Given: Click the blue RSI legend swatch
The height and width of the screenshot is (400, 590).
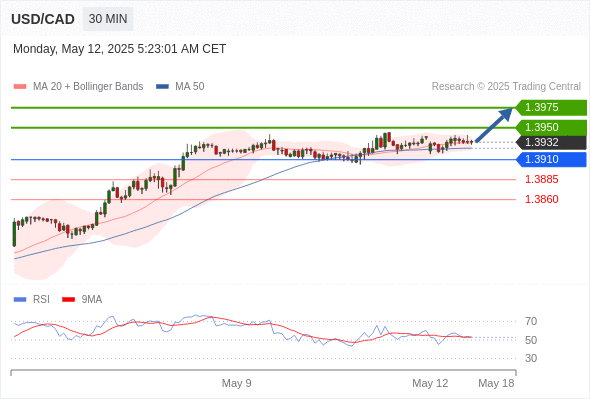Looking at the screenshot, I should (20, 300).
